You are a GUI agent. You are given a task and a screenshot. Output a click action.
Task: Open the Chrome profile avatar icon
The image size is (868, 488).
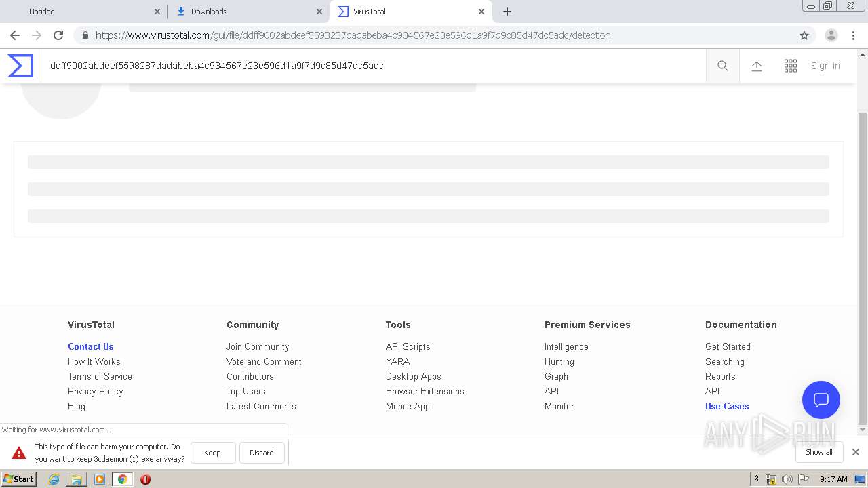(831, 35)
